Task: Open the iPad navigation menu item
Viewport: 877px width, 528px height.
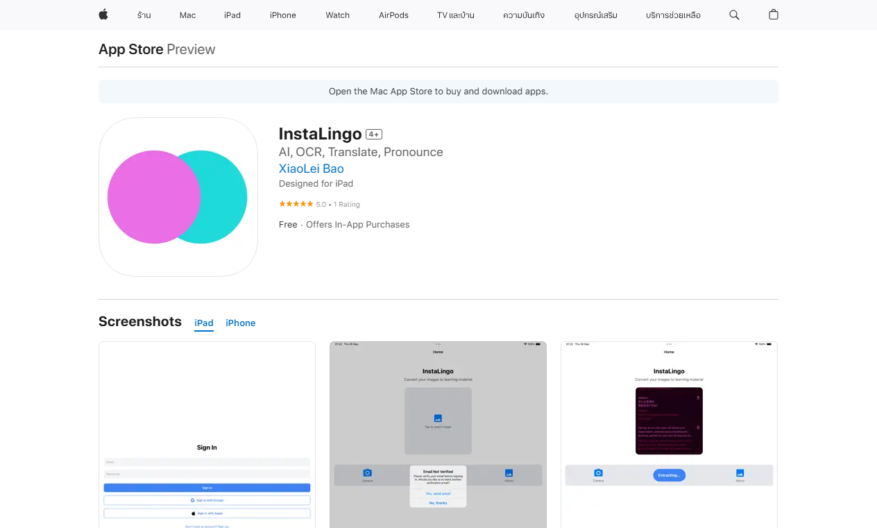Action: [232, 15]
